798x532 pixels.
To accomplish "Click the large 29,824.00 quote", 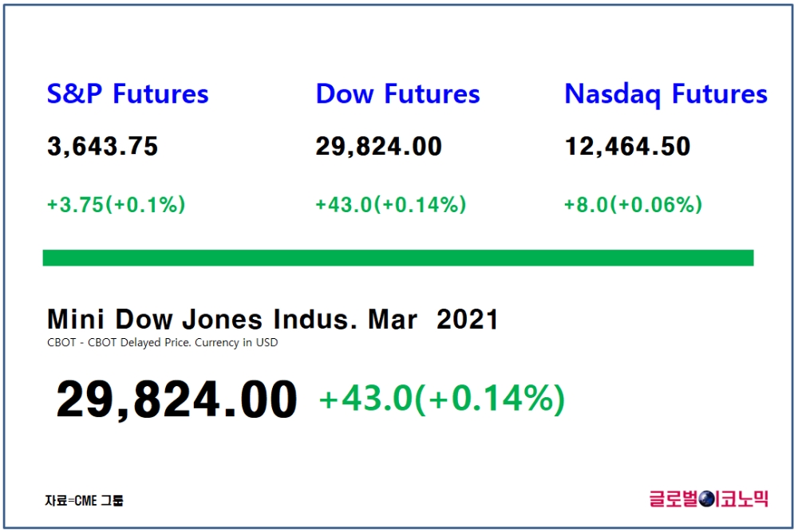I will click(176, 400).
